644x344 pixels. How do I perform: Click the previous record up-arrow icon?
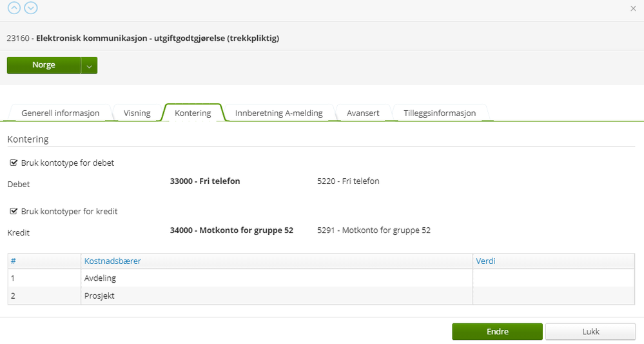point(14,8)
